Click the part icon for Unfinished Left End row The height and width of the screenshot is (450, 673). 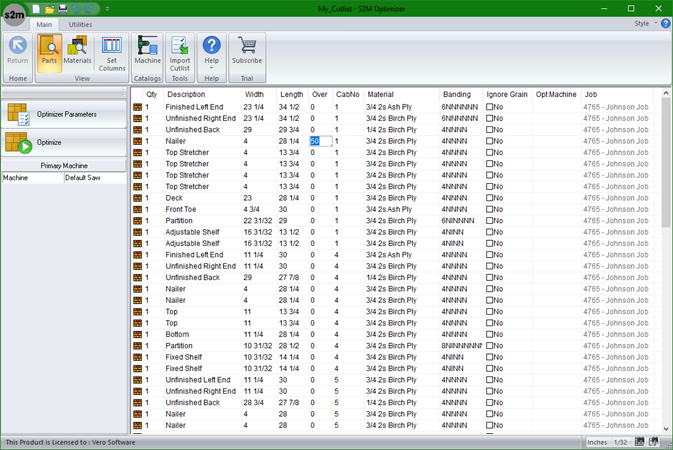tap(137, 380)
